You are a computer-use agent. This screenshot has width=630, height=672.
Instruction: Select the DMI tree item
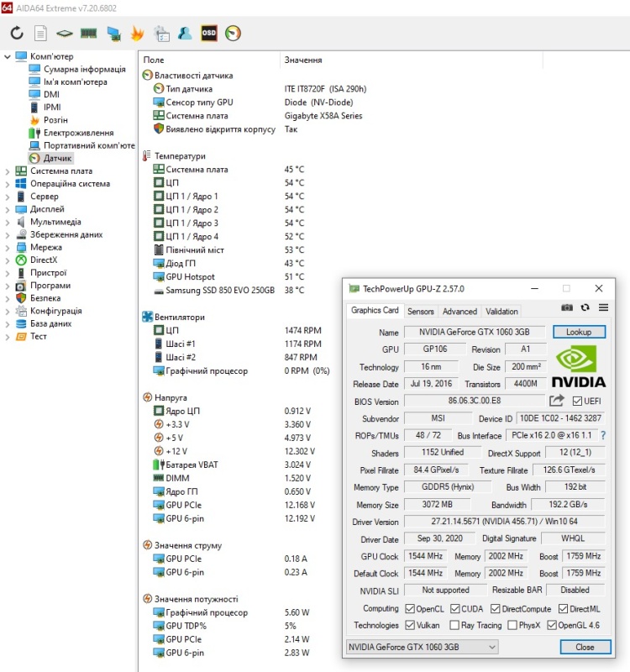coord(51,94)
